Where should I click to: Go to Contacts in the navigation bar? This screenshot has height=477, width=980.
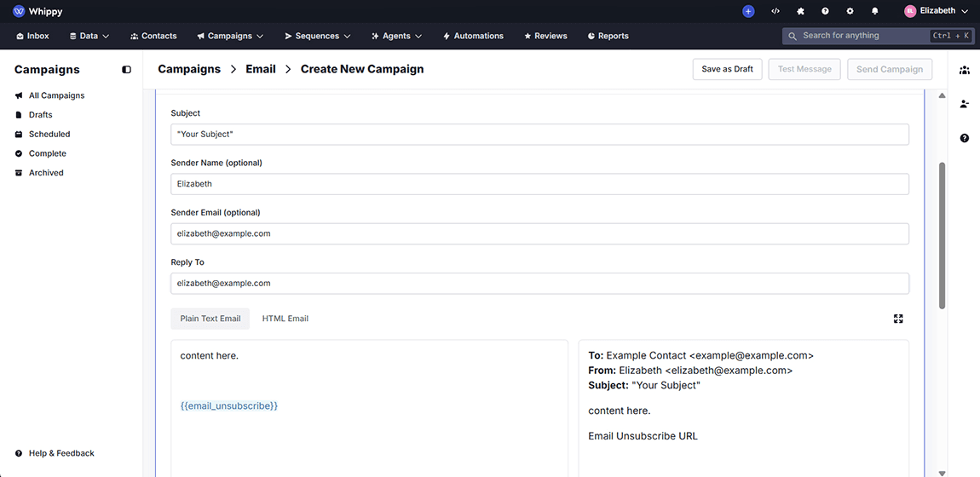point(153,37)
